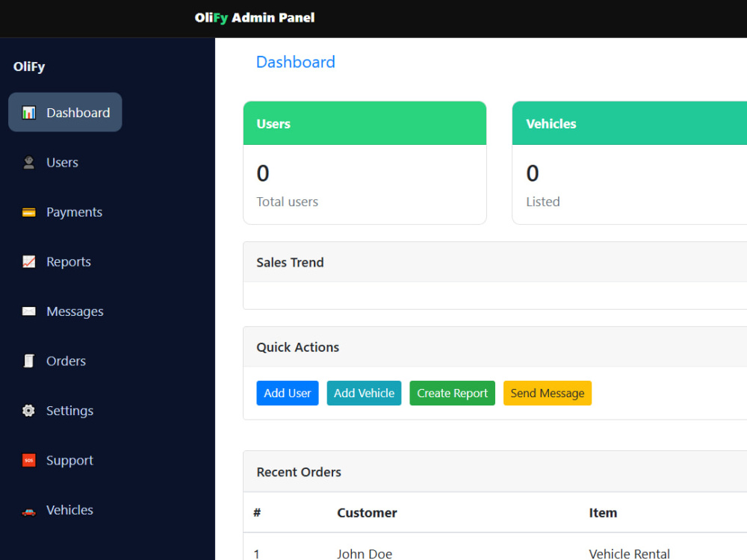
Task: Open Payments via the card icon
Action: click(28, 212)
